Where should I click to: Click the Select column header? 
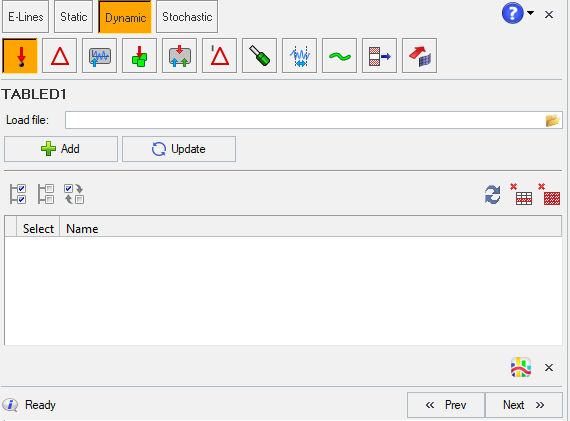(38, 229)
